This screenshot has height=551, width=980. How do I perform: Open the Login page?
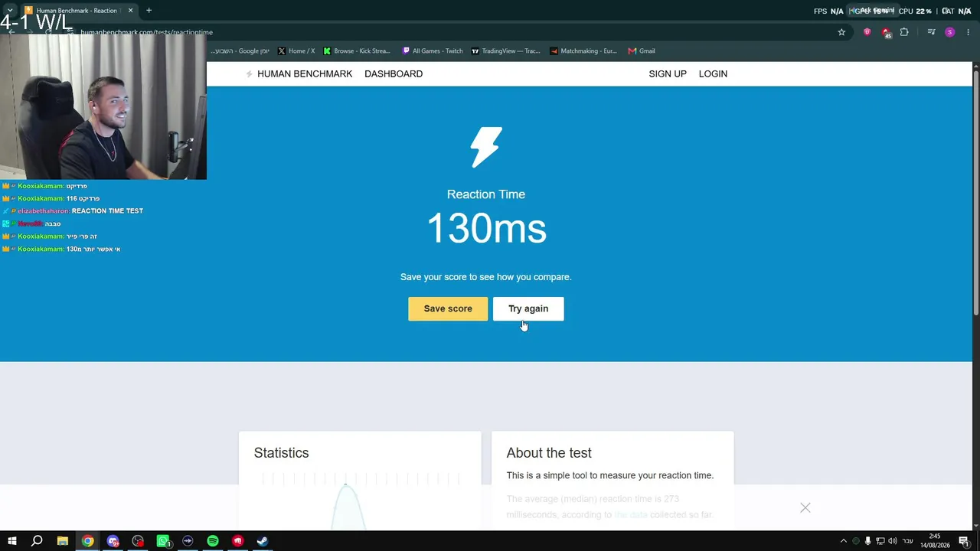pyautogui.click(x=713, y=73)
